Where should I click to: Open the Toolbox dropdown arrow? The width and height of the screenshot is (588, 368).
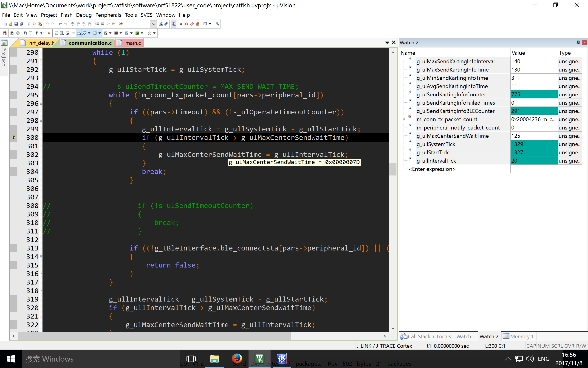pos(155,33)
